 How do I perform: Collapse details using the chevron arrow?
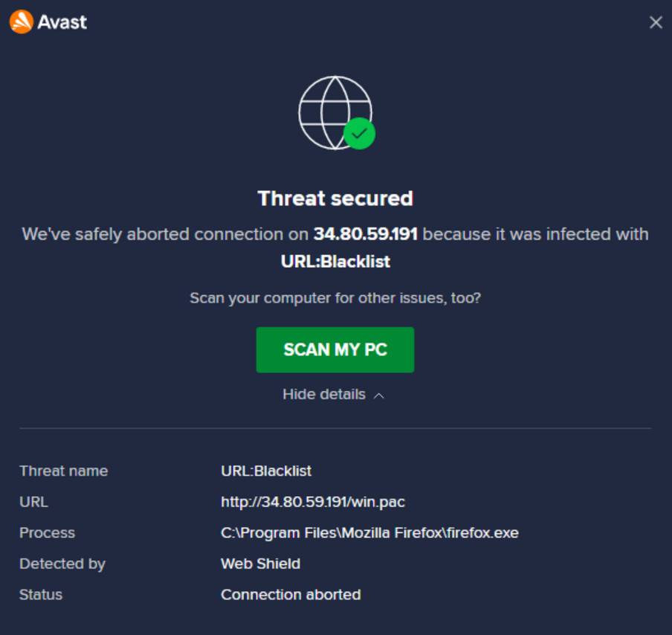pyautogui.click(x=378, y=396)
